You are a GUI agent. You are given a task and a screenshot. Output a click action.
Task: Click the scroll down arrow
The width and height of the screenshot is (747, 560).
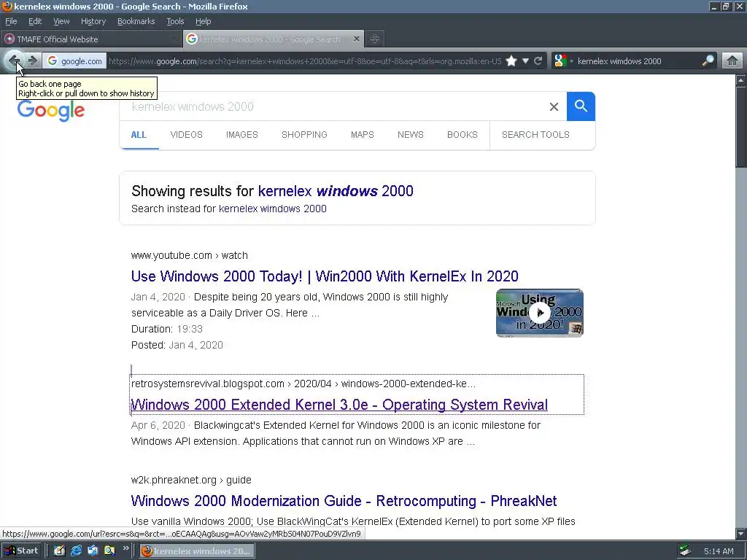point(741,533)
